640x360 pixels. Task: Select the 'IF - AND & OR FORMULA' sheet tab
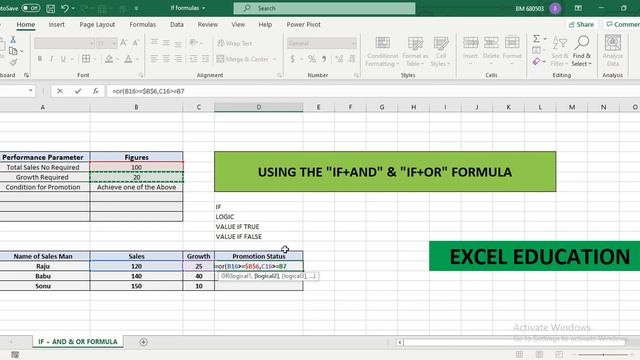(78, 342)
